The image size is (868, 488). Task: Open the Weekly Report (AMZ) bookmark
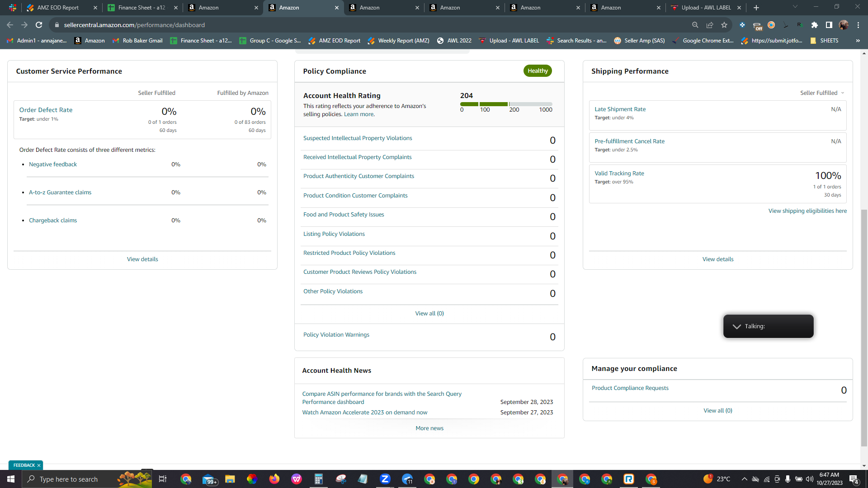pos(398,41)
